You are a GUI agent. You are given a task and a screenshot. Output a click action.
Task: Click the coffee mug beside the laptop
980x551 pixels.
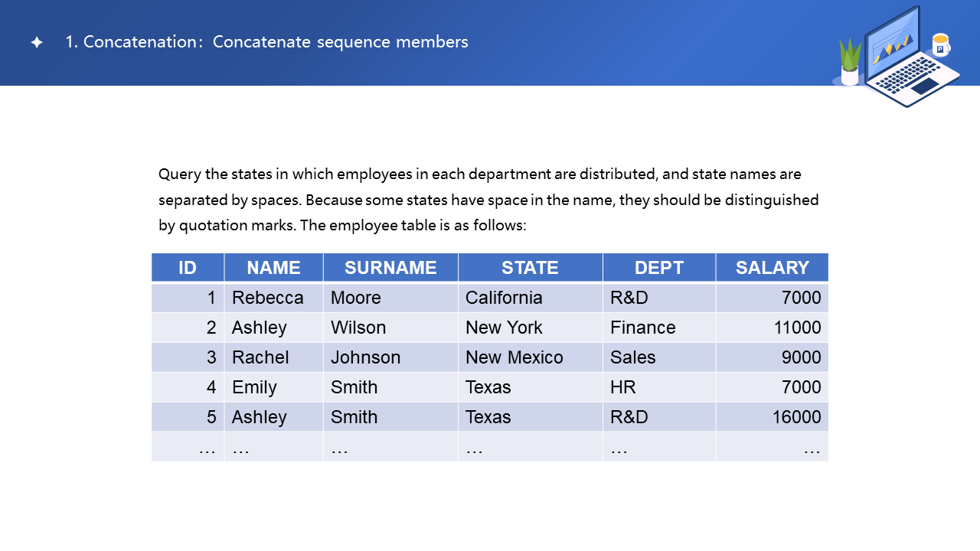(x=941, y=45)
